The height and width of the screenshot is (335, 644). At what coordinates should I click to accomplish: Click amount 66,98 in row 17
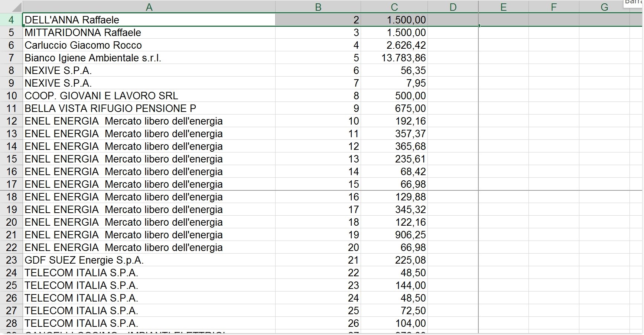pos(394,184)
